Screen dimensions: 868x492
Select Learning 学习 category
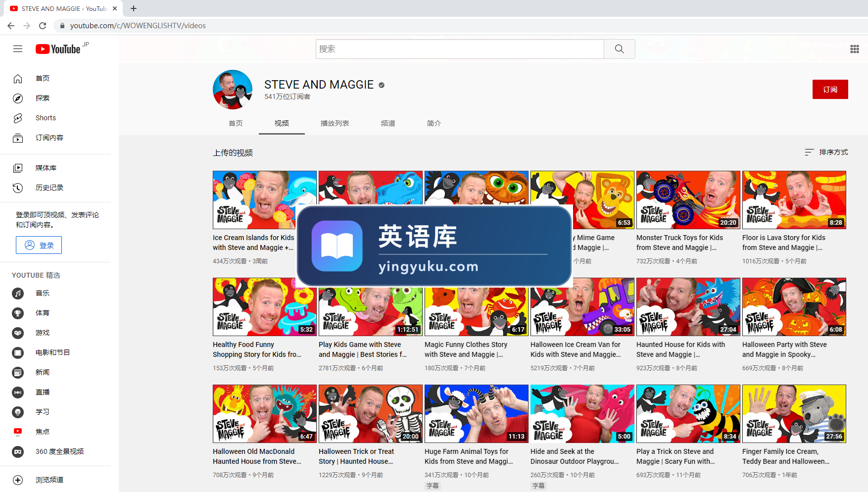43,412
